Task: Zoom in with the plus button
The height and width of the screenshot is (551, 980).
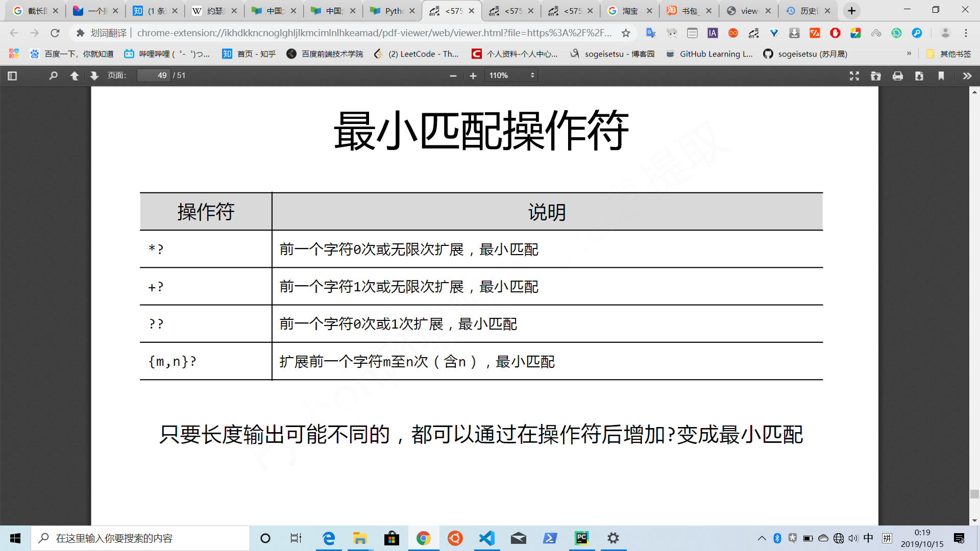Action: (473, 76)
